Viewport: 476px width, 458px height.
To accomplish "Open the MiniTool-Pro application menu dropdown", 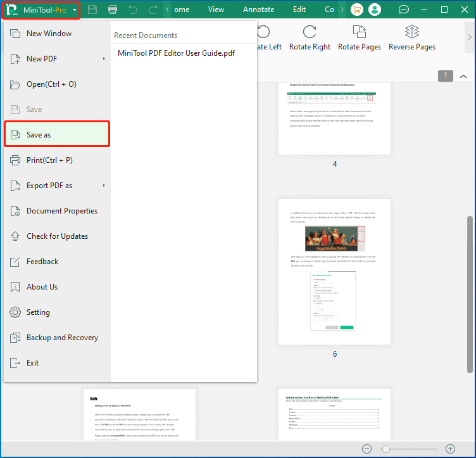I will [41, 10].
